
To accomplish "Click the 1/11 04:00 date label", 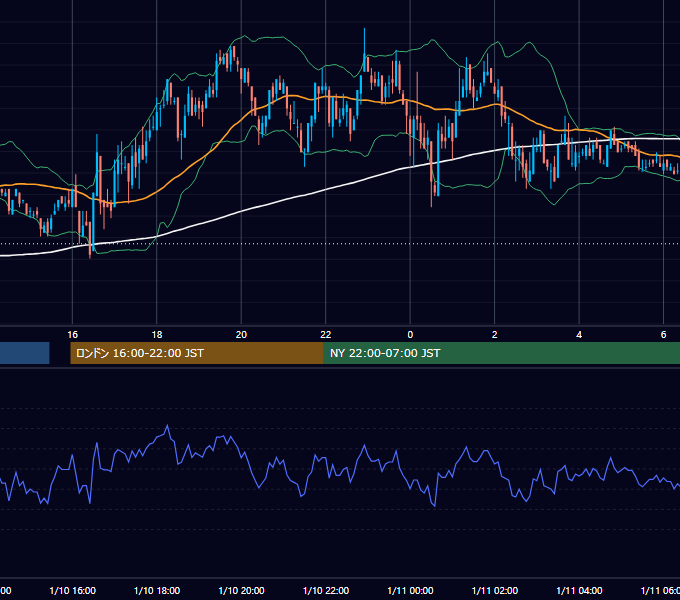I will (x=579, y=590).
